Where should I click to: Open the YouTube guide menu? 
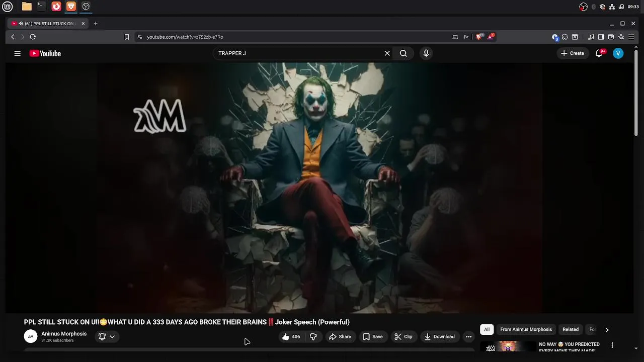coord(17,53)
